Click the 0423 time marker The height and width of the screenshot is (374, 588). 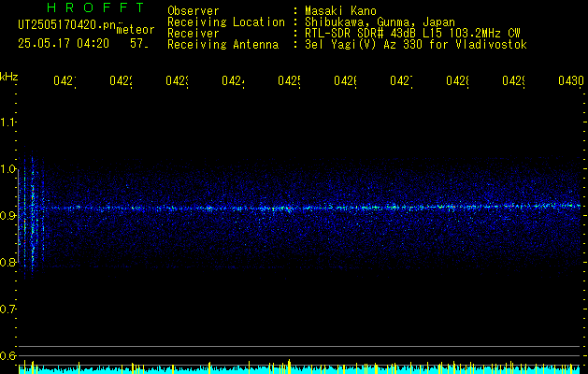click(x=177, y=81)
